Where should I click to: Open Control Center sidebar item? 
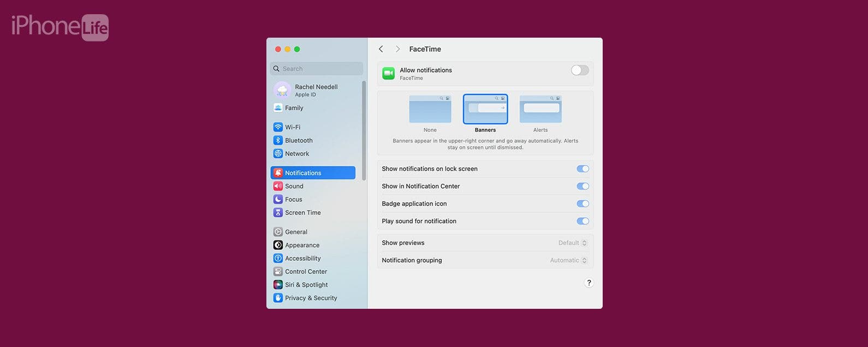[306, 272]
